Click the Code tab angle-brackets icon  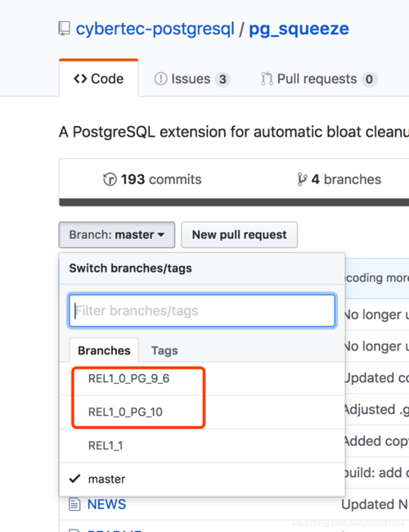80,79
